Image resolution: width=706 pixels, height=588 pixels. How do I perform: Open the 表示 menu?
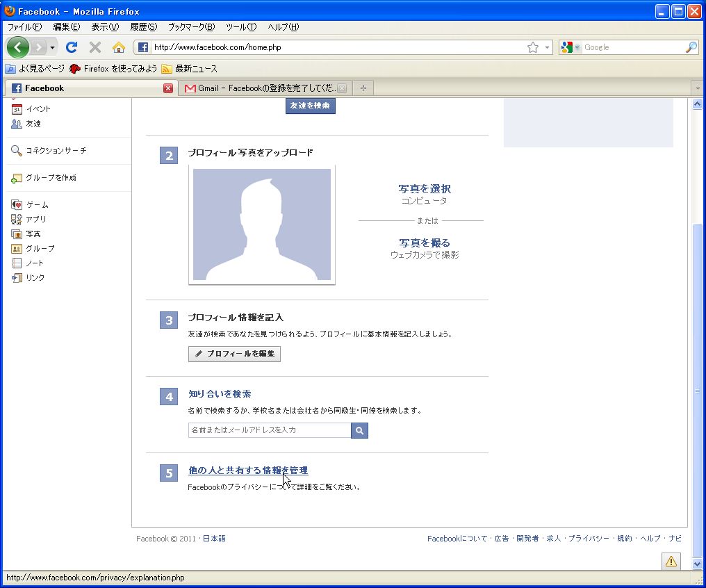105,27
